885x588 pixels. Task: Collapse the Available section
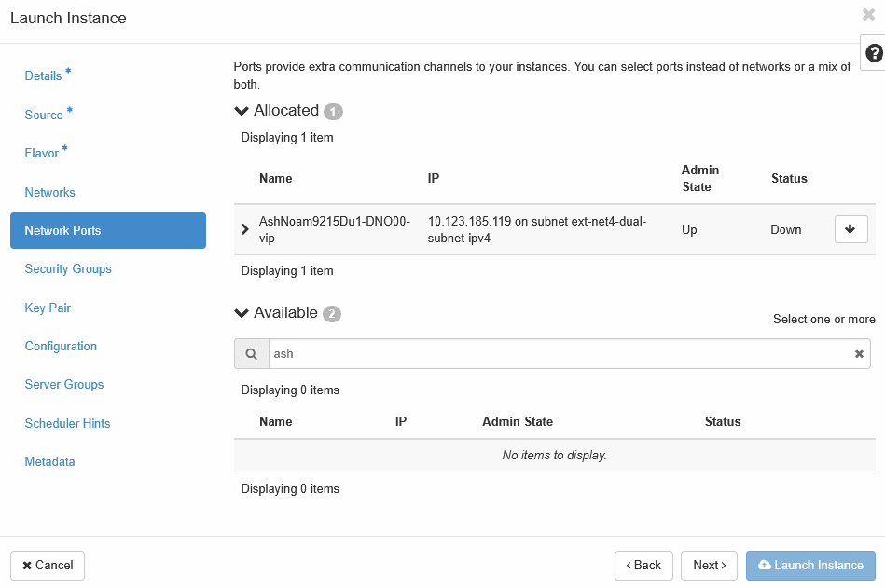click(x=242, y=313)
